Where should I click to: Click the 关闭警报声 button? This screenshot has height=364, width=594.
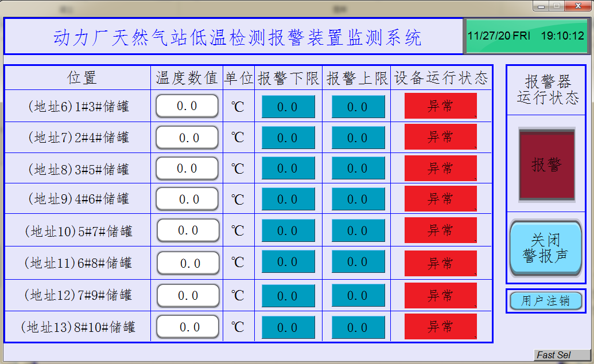545,248
